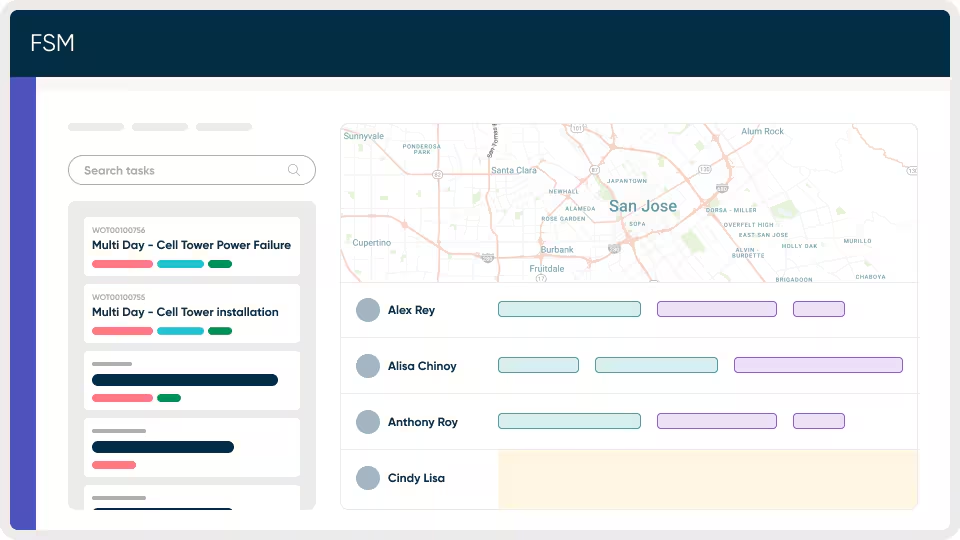960x540 pixels.
Task: Focus the Search tasks input field
Action: click(x=180, y=170)
